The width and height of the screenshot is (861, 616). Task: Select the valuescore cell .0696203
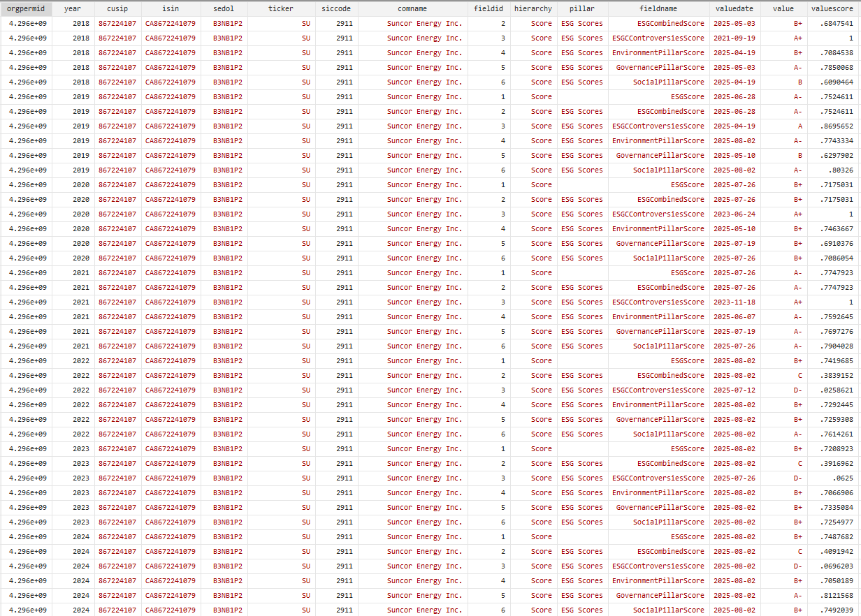[832, 566]
